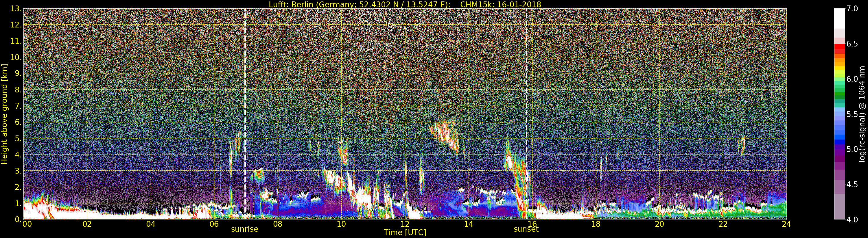Viewport: 868px width, 238px height.
Task: Click the colorbar tick label '7.0'
Action: [x=852, y=9]
